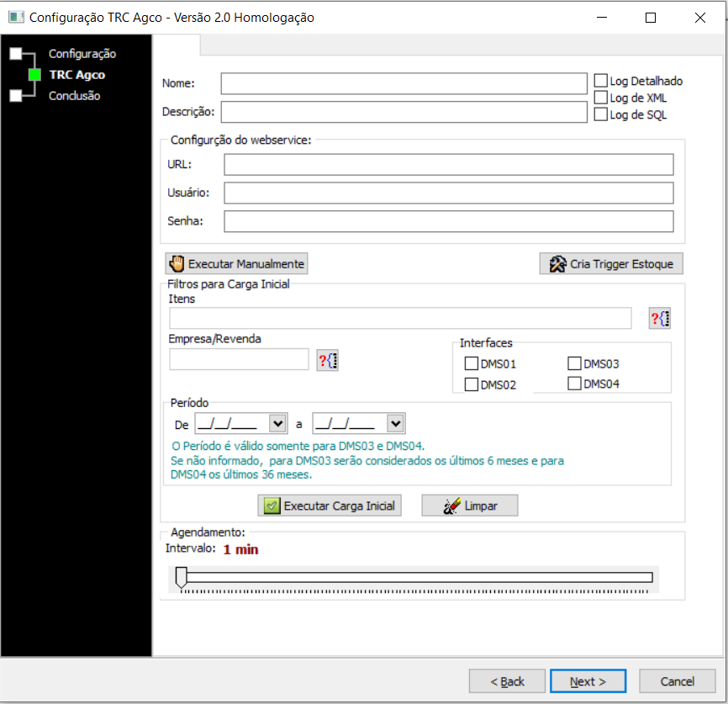Image resolution: width=728 pixels, height=704 pixels.
Task: Click Executar Carga Inicial button
Action: [x=330, y=506]
